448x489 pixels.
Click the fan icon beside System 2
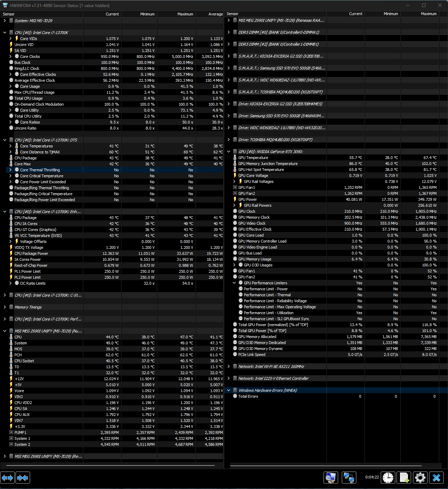[x=11, y=444]
